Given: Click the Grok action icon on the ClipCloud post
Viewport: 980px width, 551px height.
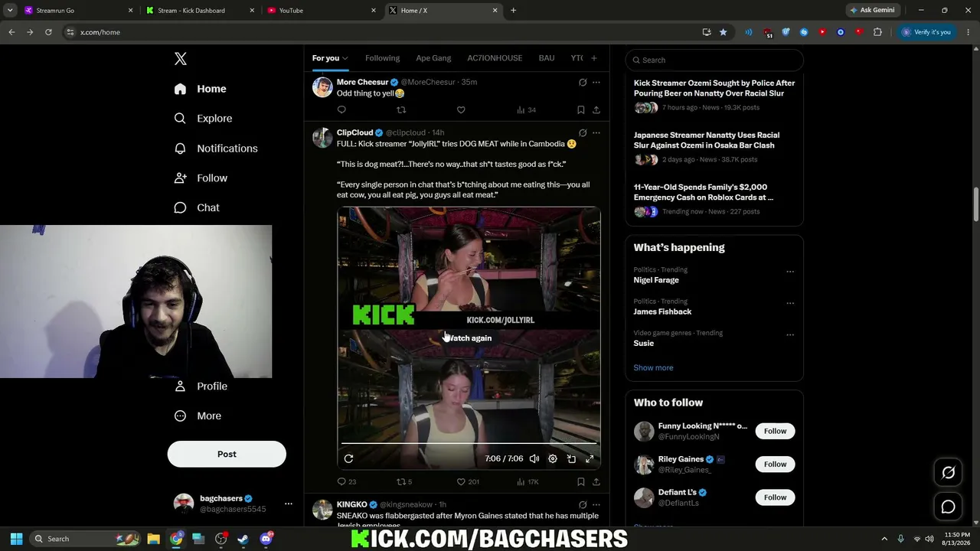Looking at the screenshot, I should point(583,132).
